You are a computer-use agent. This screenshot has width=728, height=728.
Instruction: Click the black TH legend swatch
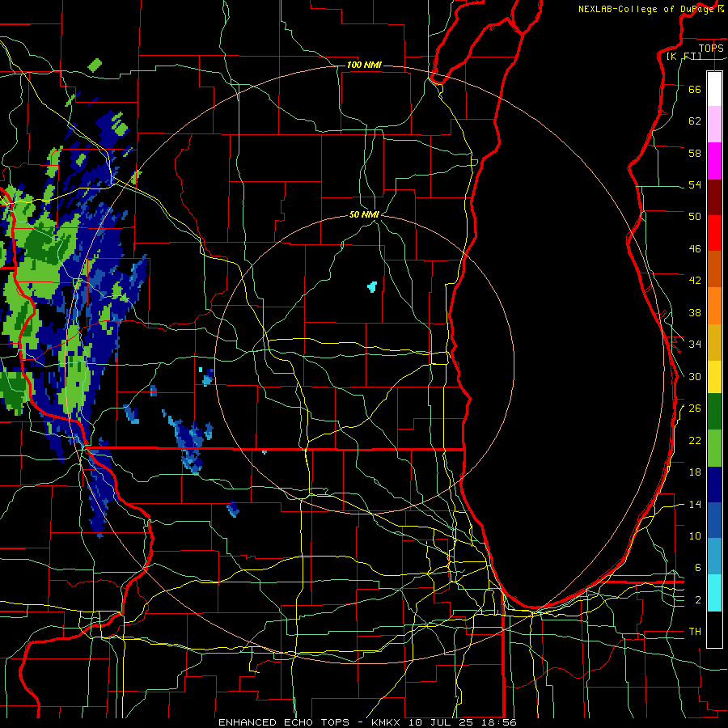pyautogui.click(x=714, y=629)
